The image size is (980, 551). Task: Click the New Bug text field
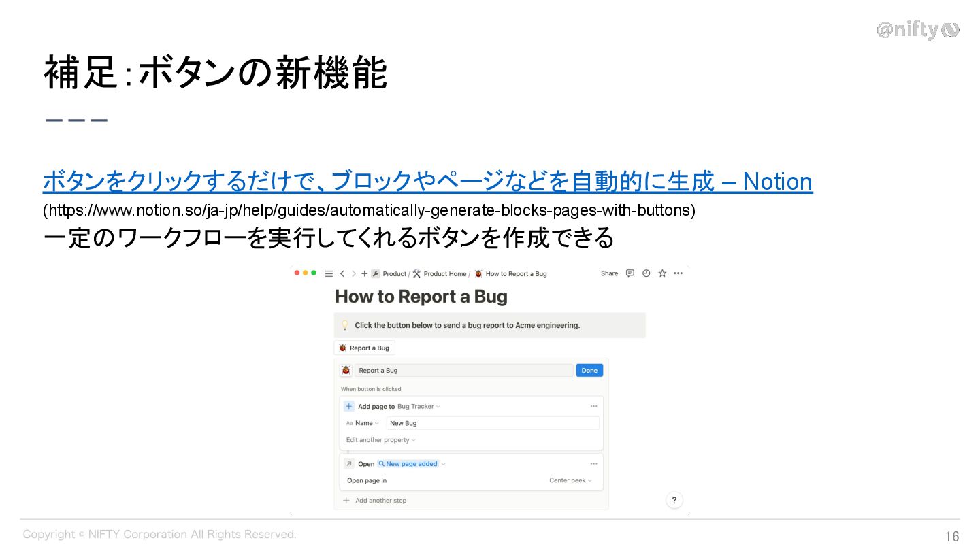[493, 423]
